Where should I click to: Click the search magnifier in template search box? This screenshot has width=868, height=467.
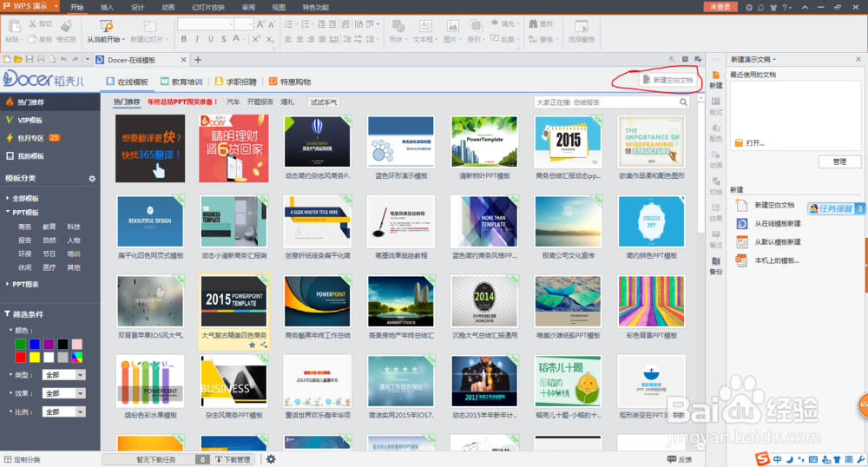point(684,102)
